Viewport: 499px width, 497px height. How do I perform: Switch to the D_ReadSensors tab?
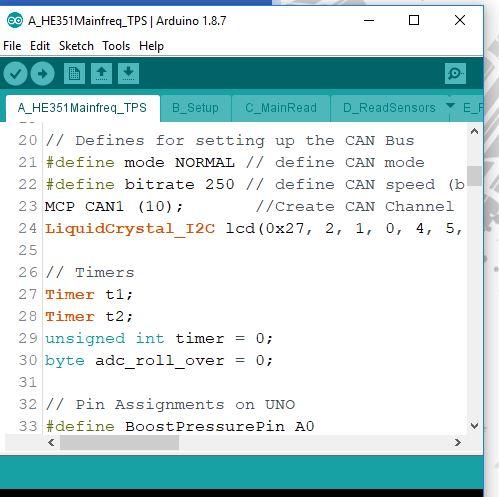[389, 108]
